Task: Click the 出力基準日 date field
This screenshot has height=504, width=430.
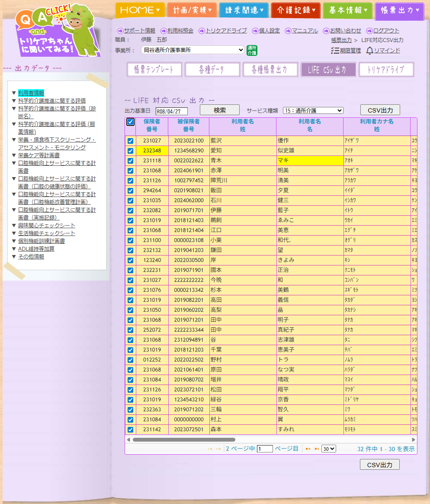Action: click(x=172, y=111)
